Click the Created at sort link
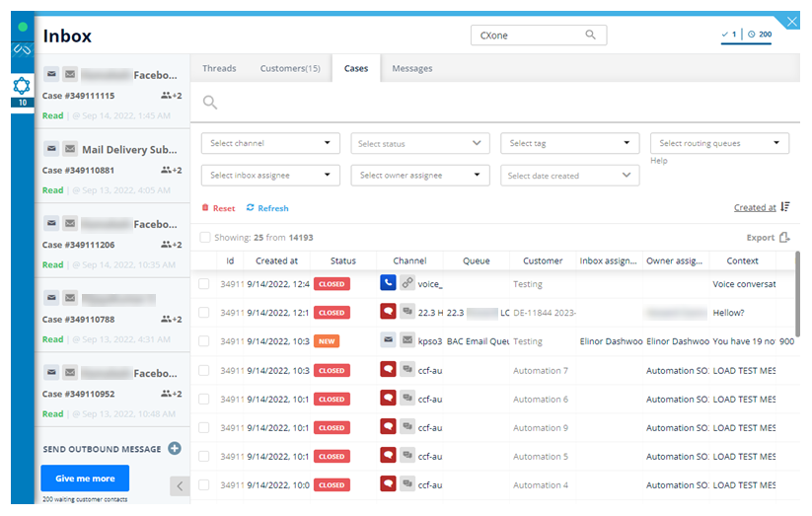The image size is (812, 516). [755, 207]
